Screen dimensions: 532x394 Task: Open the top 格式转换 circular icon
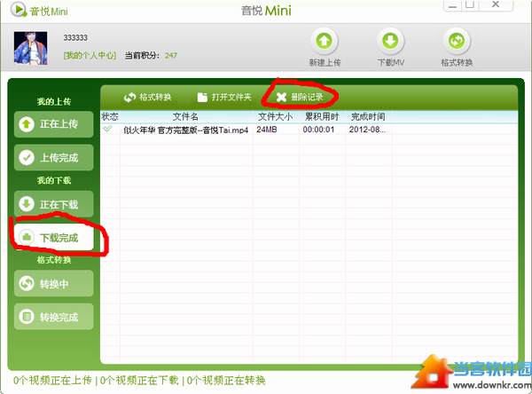pos(457,41)
